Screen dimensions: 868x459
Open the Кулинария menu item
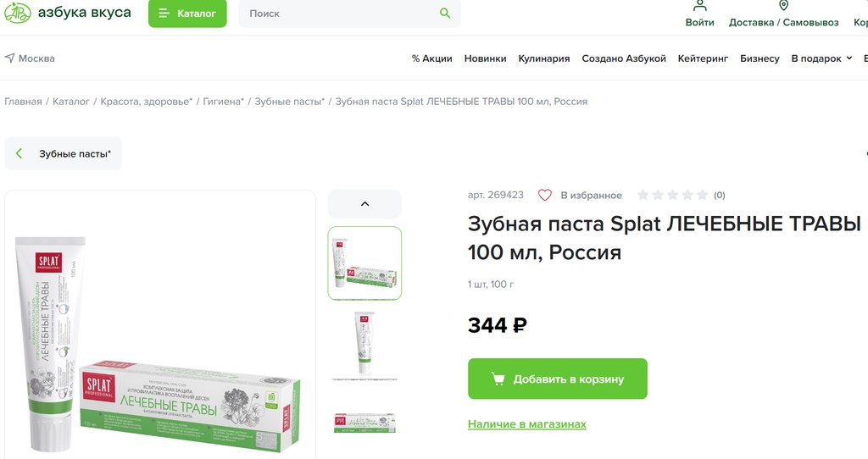click(x=543, y=58)
